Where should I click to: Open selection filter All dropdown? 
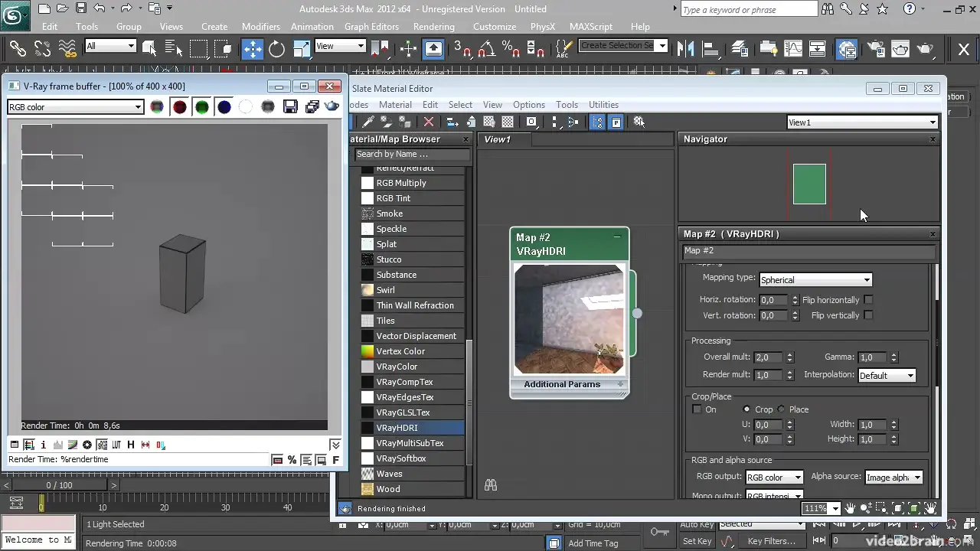(110, 46)
